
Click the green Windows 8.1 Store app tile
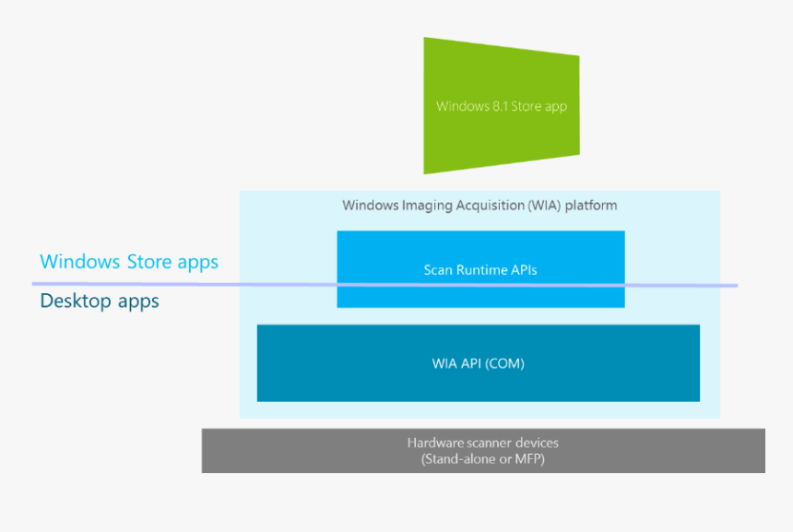pos(502,106)
